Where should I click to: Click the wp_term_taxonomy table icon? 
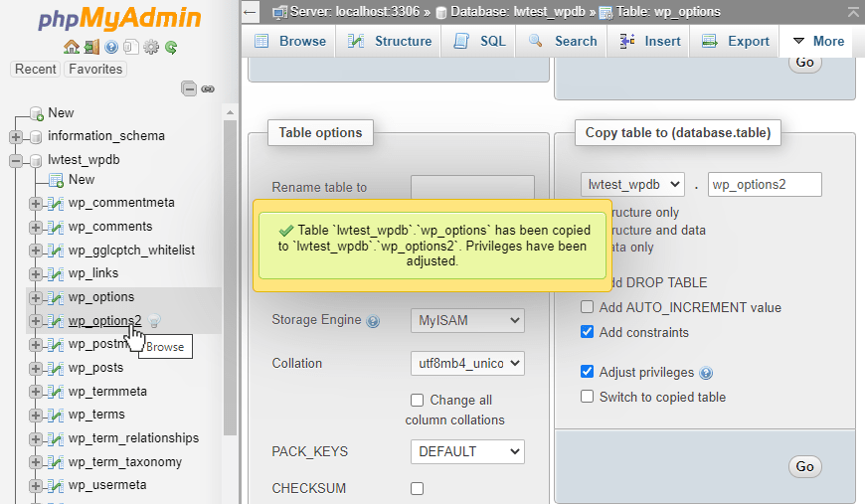[55, 462]
